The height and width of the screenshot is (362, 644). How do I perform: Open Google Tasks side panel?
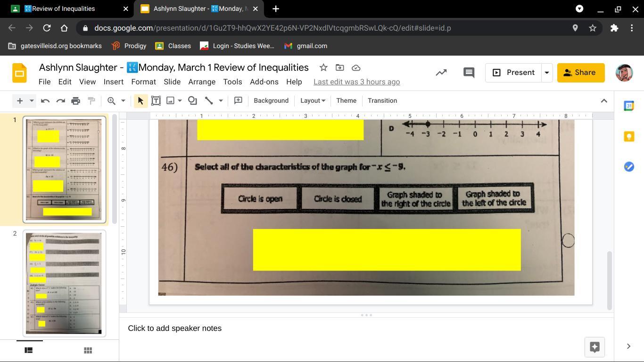tap(629, 166)
